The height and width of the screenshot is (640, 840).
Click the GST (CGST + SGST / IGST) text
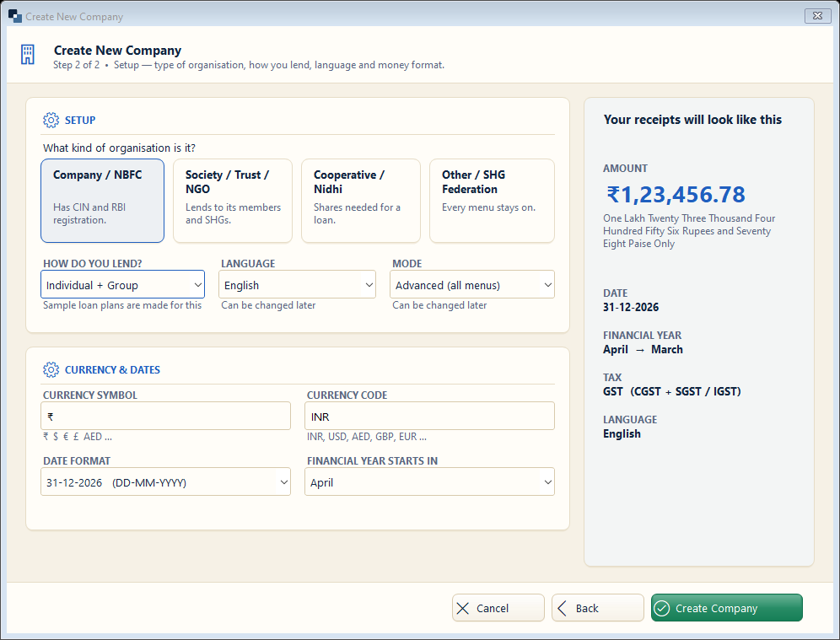(672, 391)
